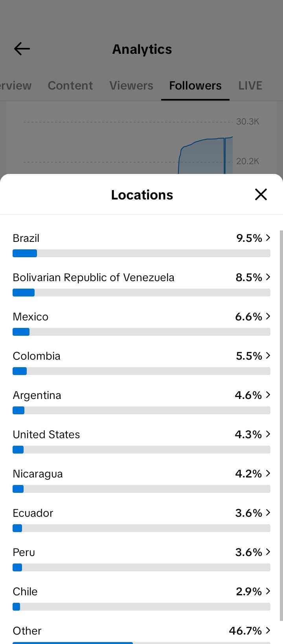The width and height of the screenshot is (283, 644).
Task: Expand the Other locations chevron
Action: [x=268, y=630]
